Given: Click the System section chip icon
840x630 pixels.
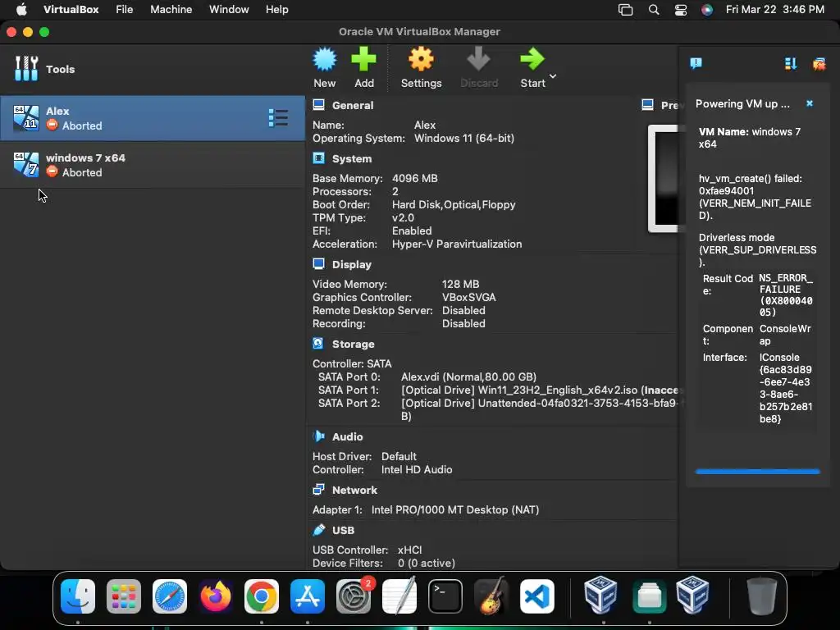Looking at the screenshot, I should pyautogui.click(x=319, y=158).
